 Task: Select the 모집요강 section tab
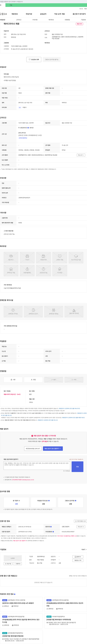coord(3,20)
